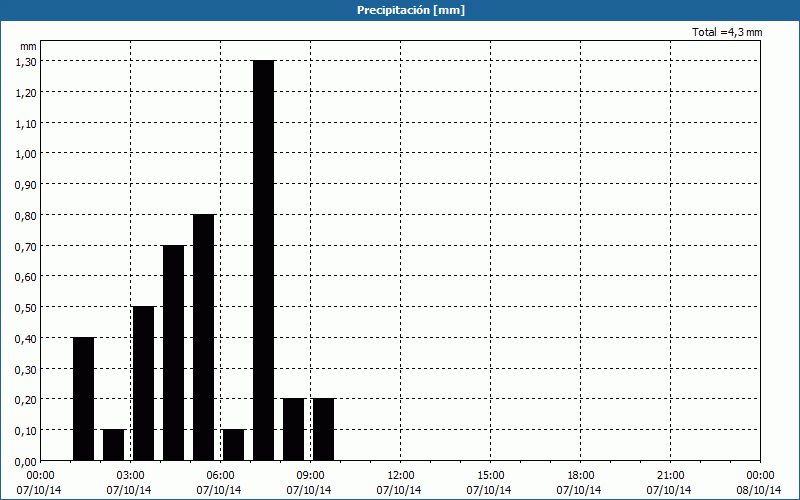Click the 06:00 time axis label
Viewport: 800px width, 500px height.
click(220, 476)
